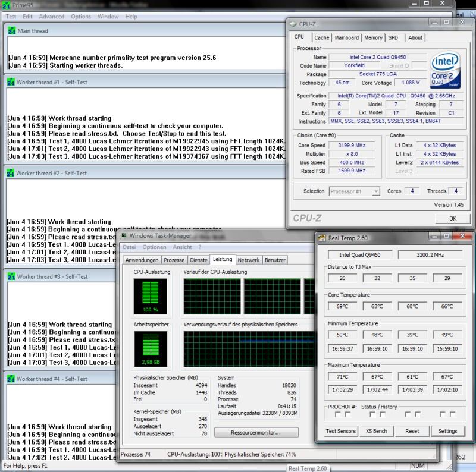This screenshot has width=476, height=472.
Task: Click the Intel Core 2 Quad logo in CPU-Z
Action: click(x=445, y=70)
